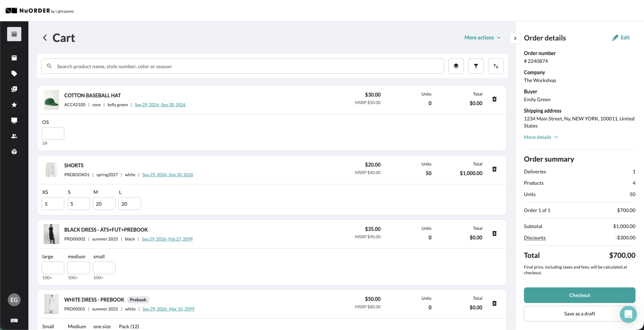
Task: Open the Black Dress product thumbnail
Action: 52,234
